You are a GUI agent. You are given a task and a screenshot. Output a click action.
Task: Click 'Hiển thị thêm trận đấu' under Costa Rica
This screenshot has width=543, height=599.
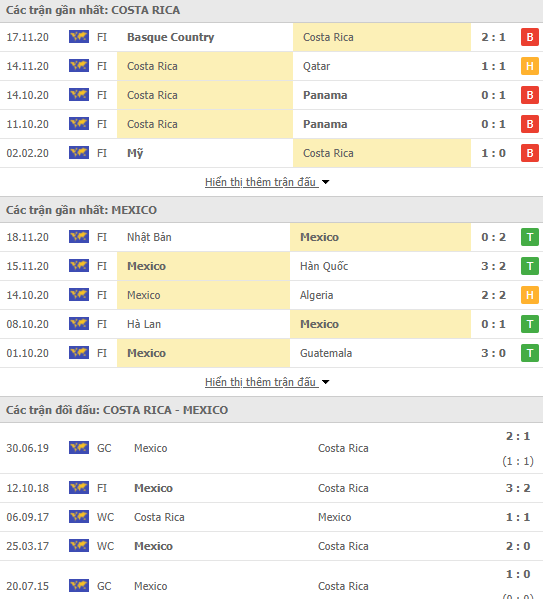(261, 182)
